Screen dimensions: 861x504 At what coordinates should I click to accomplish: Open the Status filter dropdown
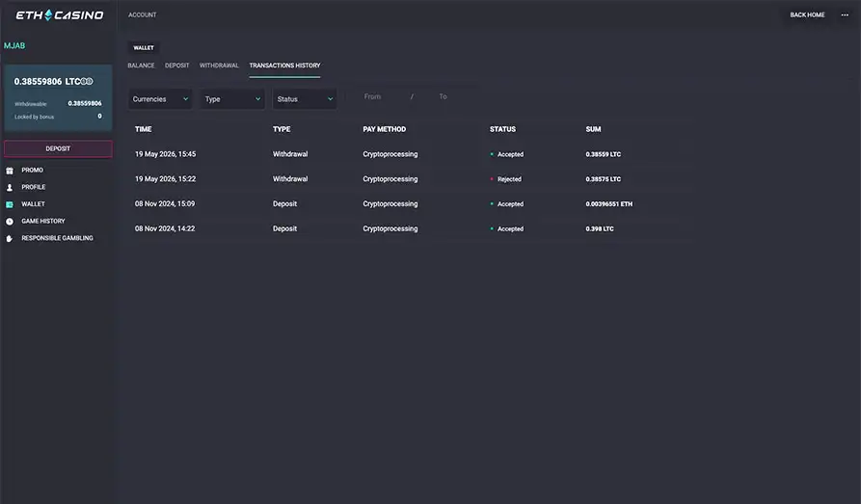point(305,99)
